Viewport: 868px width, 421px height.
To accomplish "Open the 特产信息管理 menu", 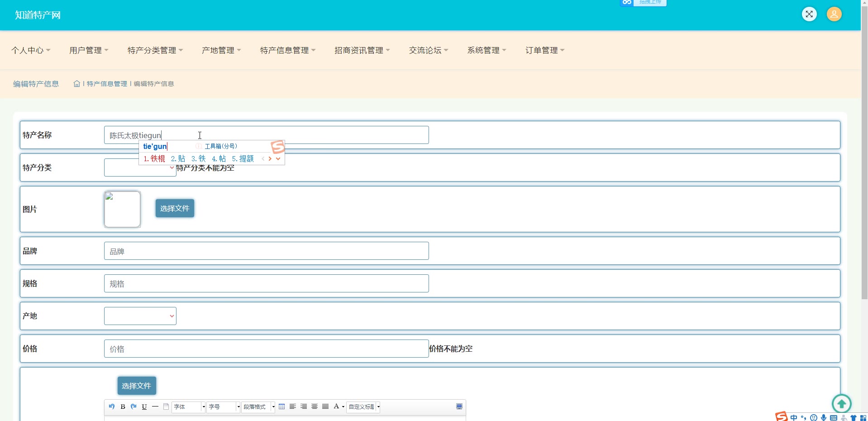I will pos(287,50).
